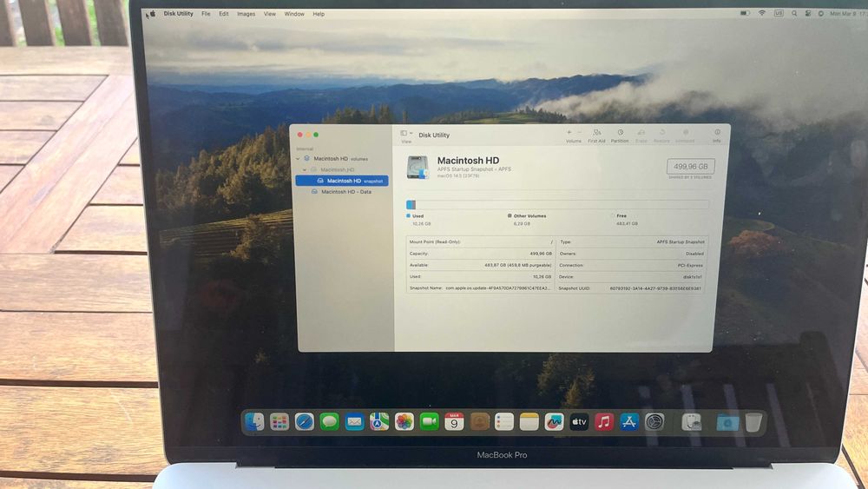The width and height of the screenshot is (868, 489).
Task: Click the Erase toolbar icon
Action: (641, 133)
